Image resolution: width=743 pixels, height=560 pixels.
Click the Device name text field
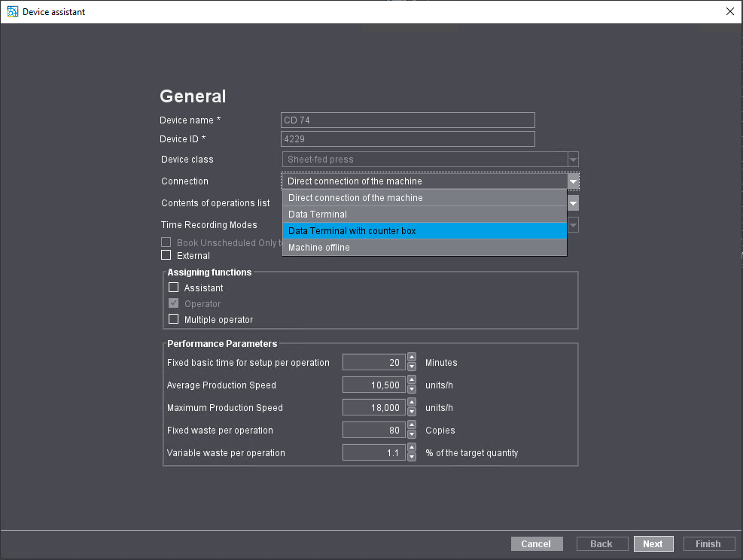point(407,120)
